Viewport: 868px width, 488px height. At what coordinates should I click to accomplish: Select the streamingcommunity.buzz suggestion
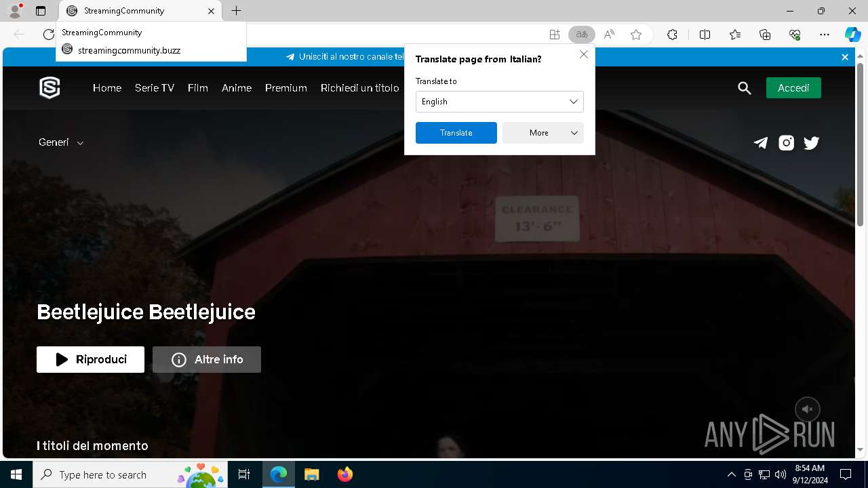(x=151, y=50)
